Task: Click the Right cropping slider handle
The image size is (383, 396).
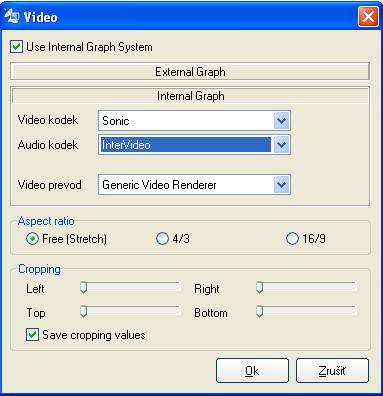Action: [x=260, y=288]
